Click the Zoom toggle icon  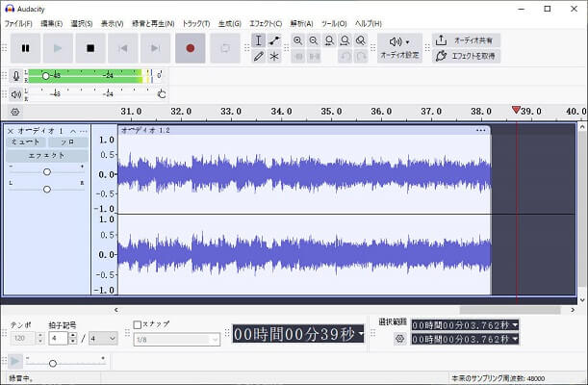361,40
